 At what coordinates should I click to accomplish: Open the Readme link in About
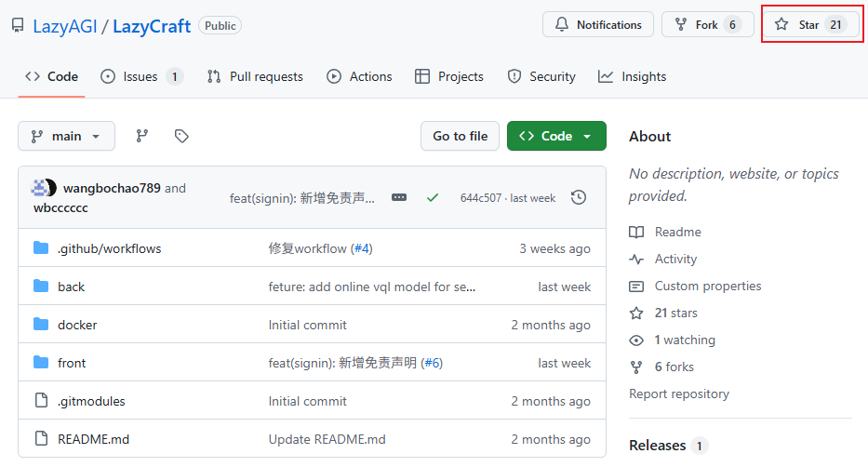pyautogui.click(x=678, y=233)
